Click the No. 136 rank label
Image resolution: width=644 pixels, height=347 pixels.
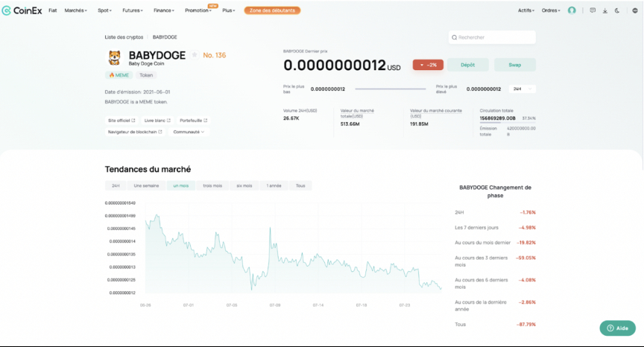click(215, 55)
